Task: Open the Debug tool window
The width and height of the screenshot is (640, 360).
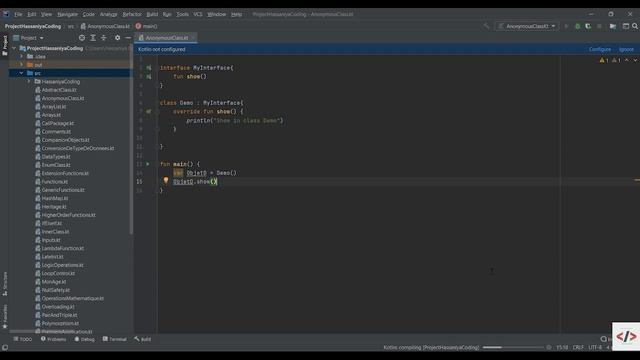Action: coord(84,339)
